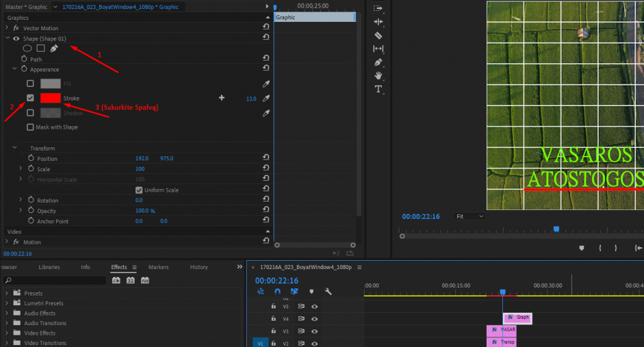
Task: Choose the ellipse shape mask icon
Action: (28, 48)
